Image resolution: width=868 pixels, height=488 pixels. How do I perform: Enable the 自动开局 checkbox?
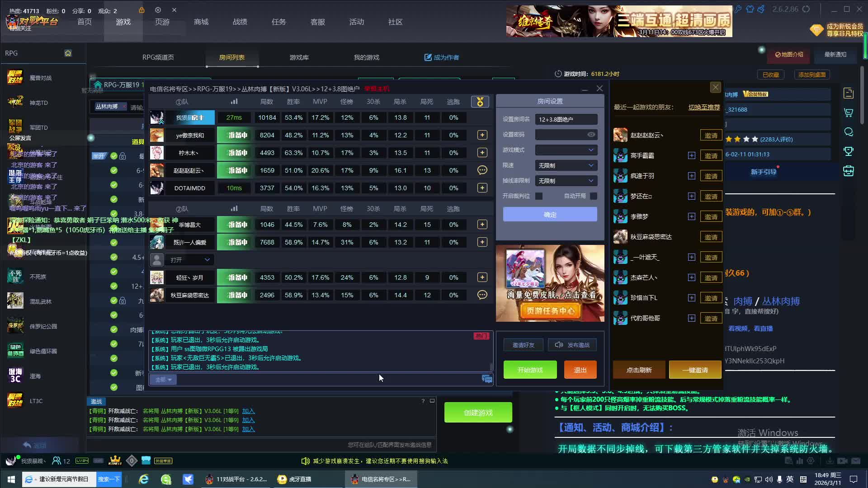593,196
